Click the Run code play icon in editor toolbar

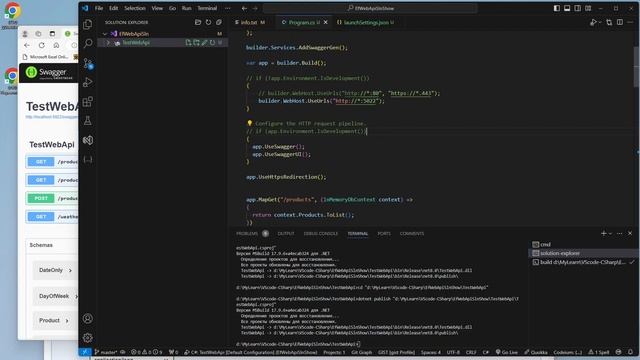593,22
